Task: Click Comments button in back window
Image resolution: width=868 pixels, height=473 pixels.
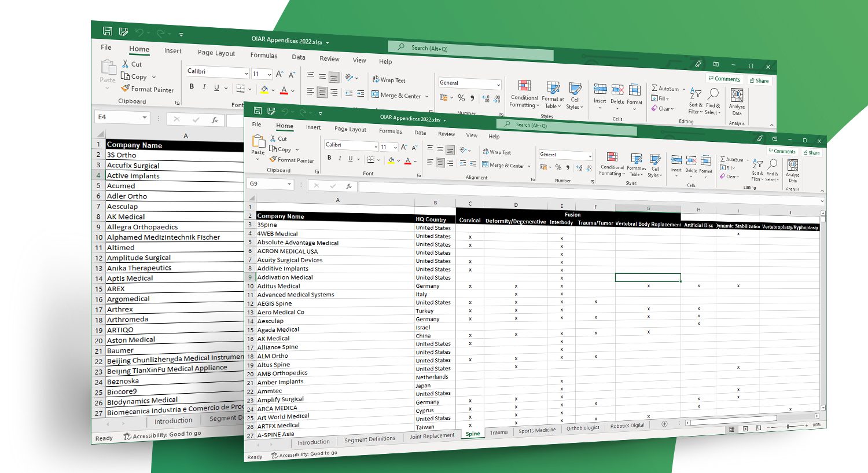Action: tap(724, 79)
